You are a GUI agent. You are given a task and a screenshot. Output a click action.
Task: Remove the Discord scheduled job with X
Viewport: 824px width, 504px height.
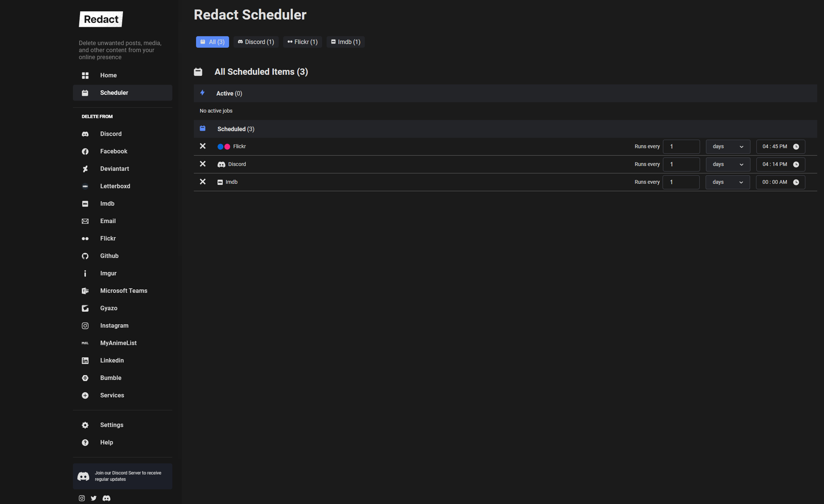(203, 164)
